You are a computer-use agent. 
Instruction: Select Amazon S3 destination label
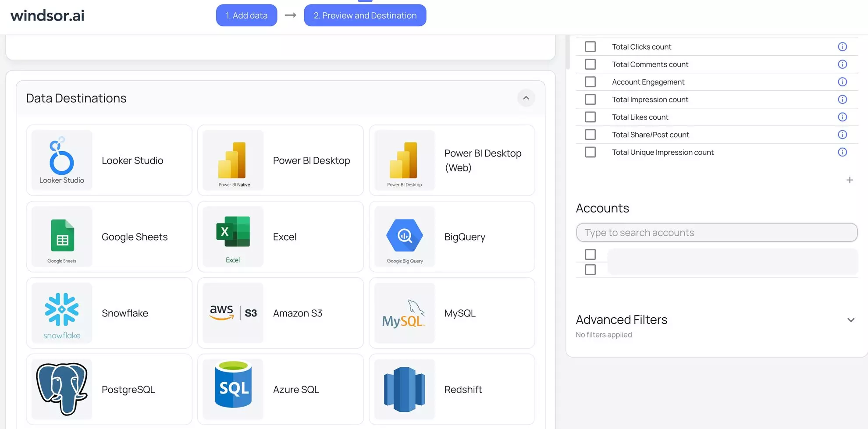pos(298,313)
